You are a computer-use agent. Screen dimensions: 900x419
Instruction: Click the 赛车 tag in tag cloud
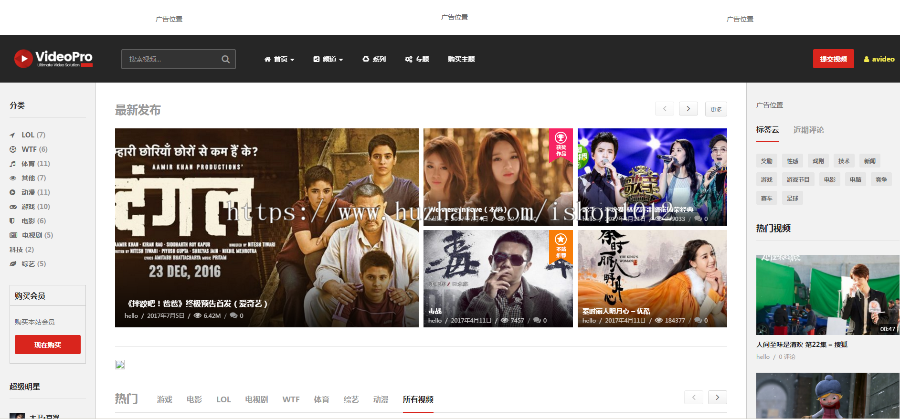pyautogui.click(x=766, y=198)
